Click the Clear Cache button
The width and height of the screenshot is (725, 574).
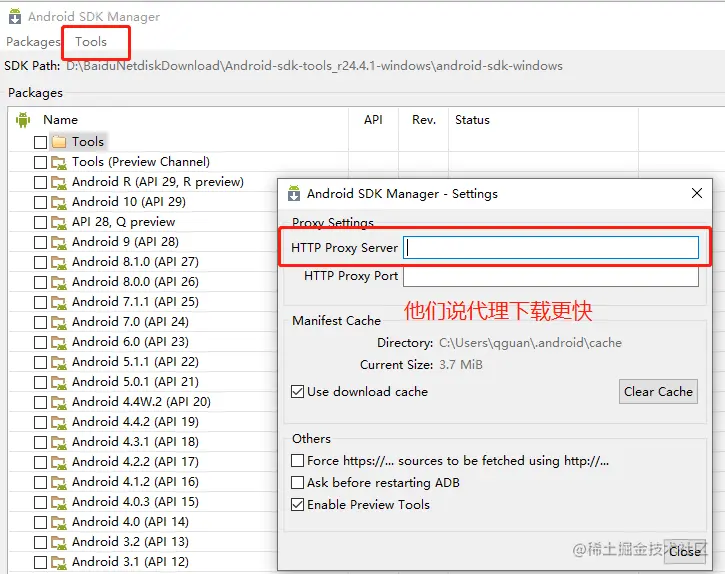(x=658, y=392)
